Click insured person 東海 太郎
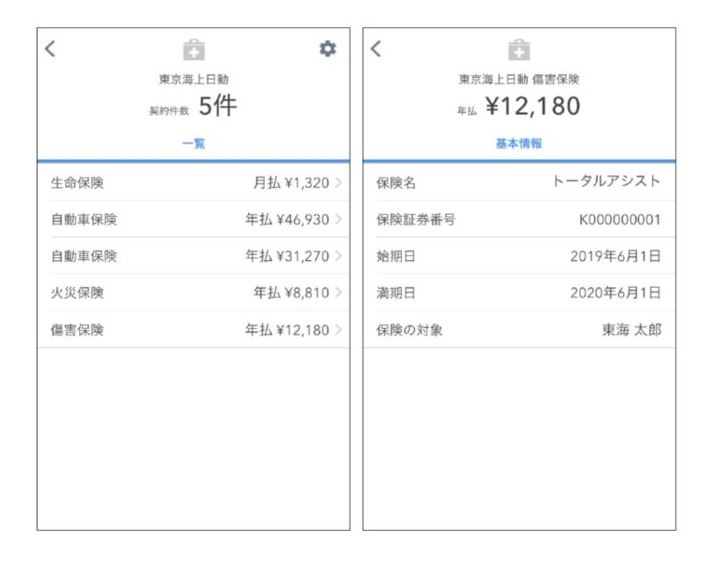The width and height of the screenshot is (711, 566). [x=632, y=330]
